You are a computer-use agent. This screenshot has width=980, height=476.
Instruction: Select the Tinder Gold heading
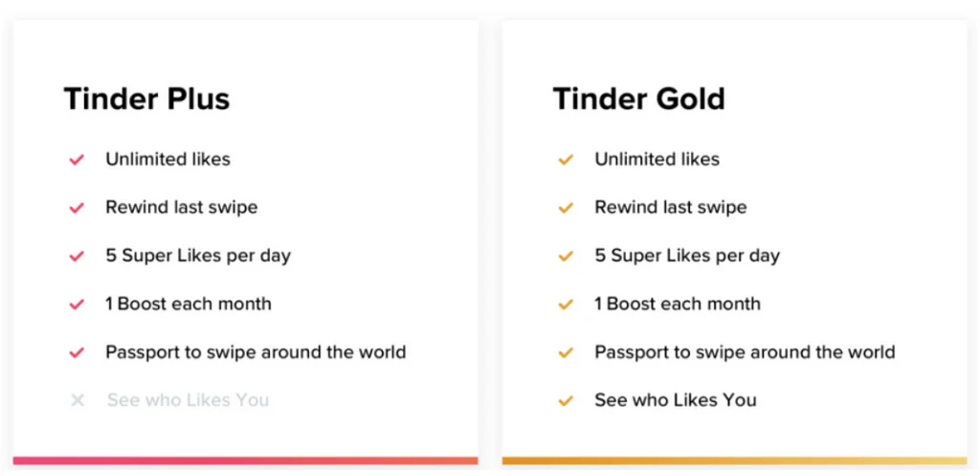click(x=638, y=99)
